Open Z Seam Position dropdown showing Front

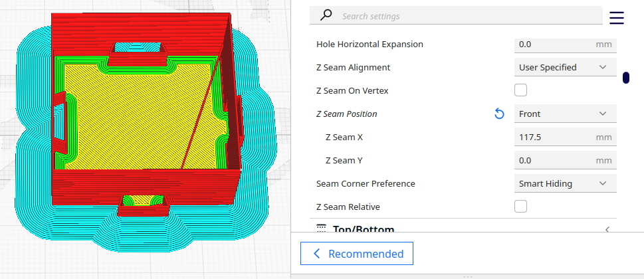point(565,114)
